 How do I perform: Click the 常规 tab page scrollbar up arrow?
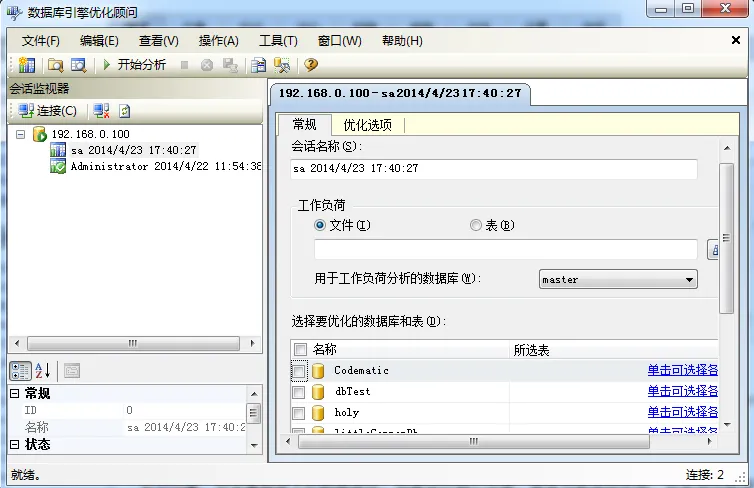click(x=727, y=148)
